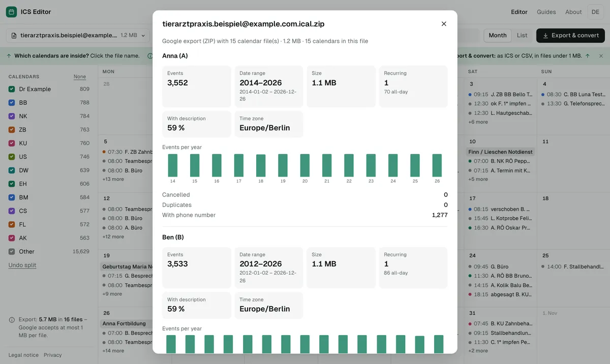
Task: Click the Export & convert button
Action: 571,36
